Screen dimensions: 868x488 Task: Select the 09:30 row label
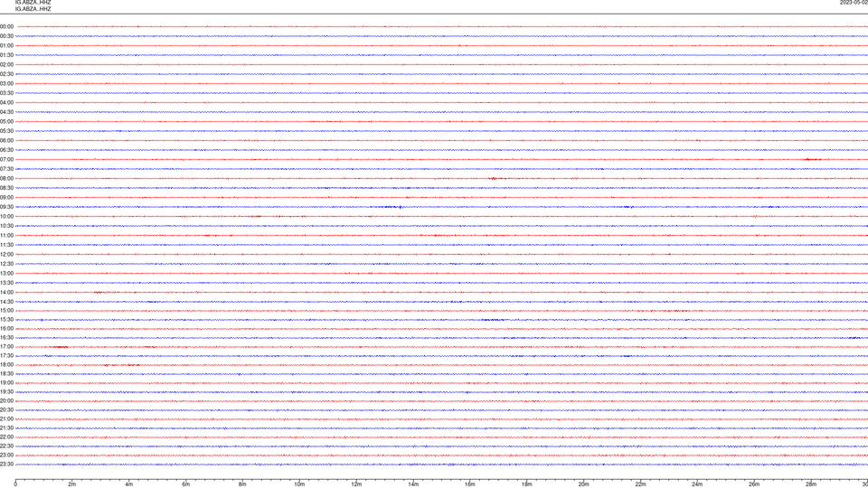tap(6, 207)
